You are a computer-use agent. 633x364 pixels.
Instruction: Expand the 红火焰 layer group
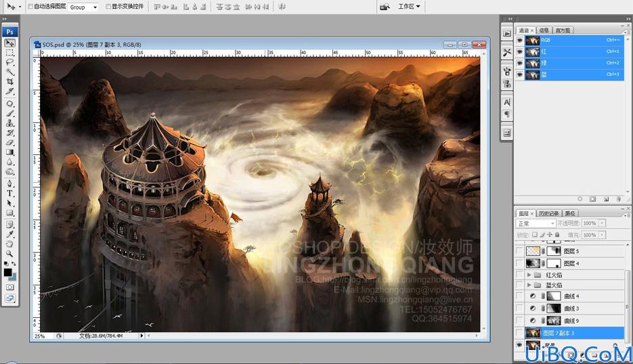point(529,275)
